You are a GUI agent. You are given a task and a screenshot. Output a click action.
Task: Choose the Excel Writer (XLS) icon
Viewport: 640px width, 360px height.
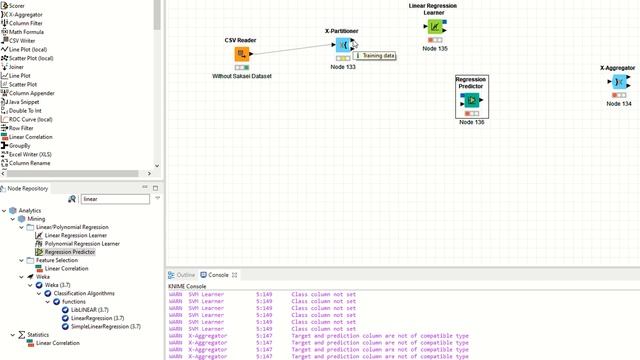click(x=4, y=154)
